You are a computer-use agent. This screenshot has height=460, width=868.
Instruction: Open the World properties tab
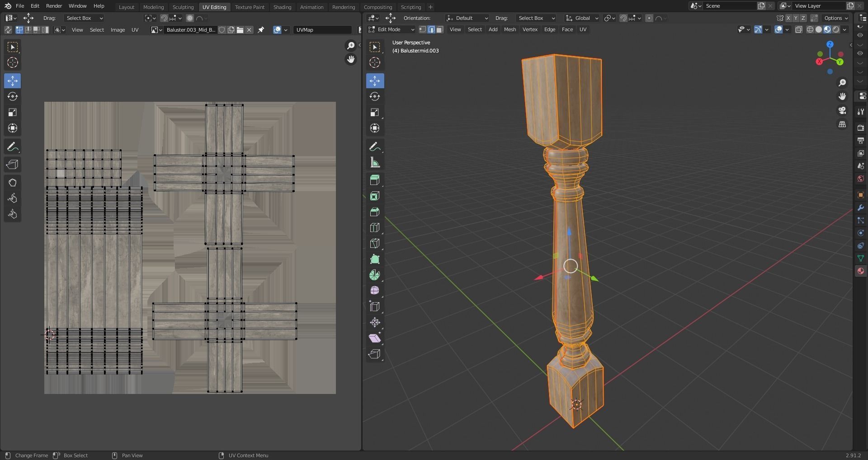pyautogui.click(x=860, y=179)
